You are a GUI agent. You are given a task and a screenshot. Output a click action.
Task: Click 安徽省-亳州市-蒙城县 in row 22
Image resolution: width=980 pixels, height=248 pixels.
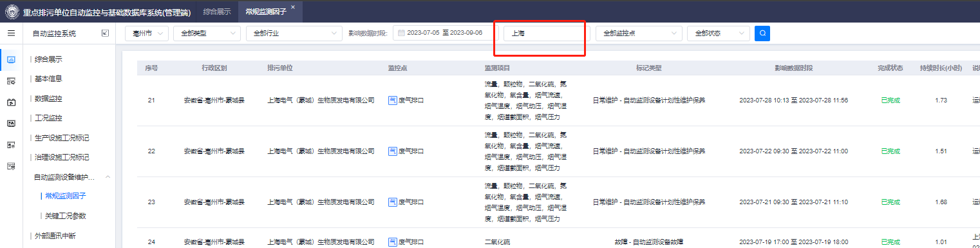(214, 151)
